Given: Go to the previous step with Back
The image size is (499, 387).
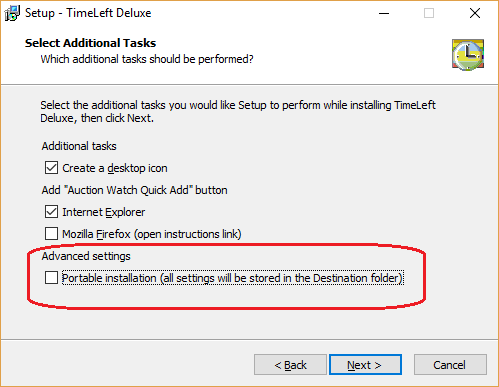Looking at the screenshot, I should [x=290, y=365].
